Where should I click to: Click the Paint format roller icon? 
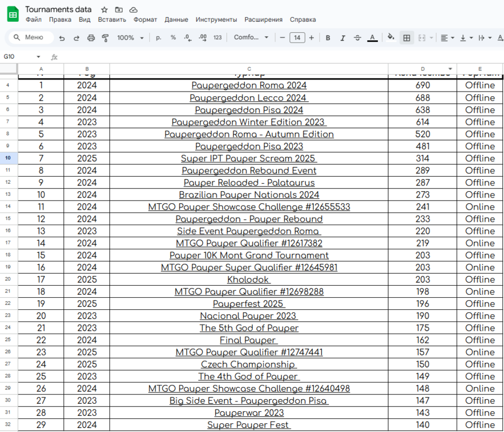click(105, 38)
